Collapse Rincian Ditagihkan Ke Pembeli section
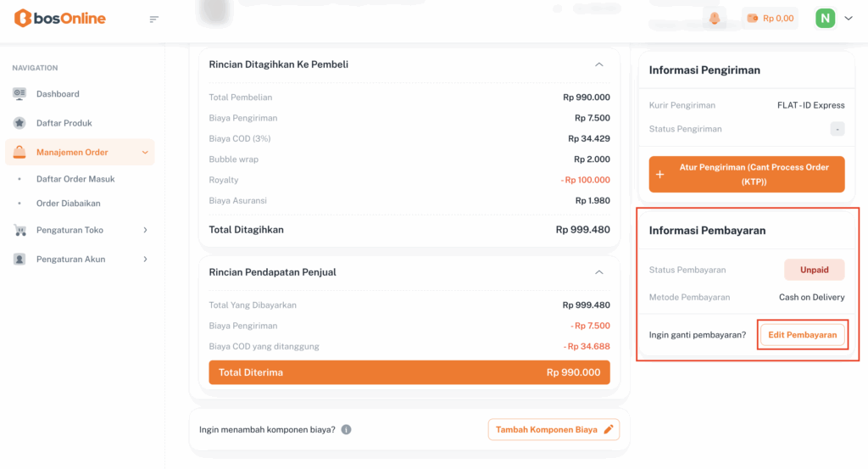 pyautogui.click(x=599, y=64)
